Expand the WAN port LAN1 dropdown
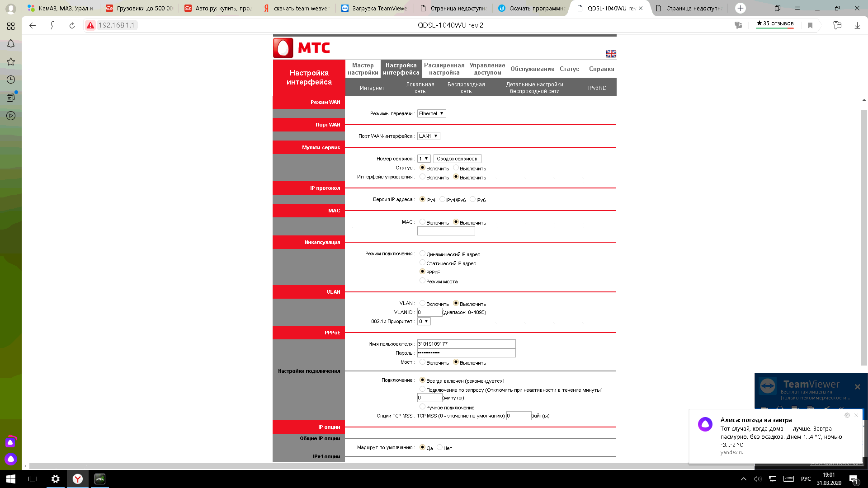 click(x=428, y=136)
